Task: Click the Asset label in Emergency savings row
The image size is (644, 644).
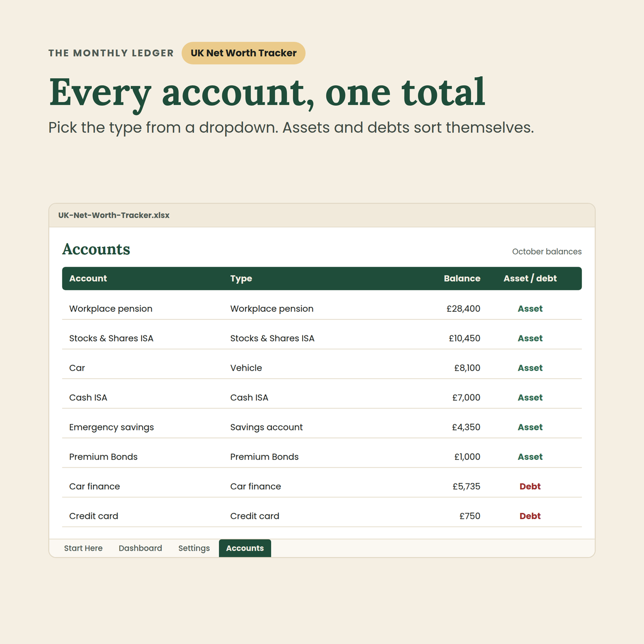Action: 530,427
